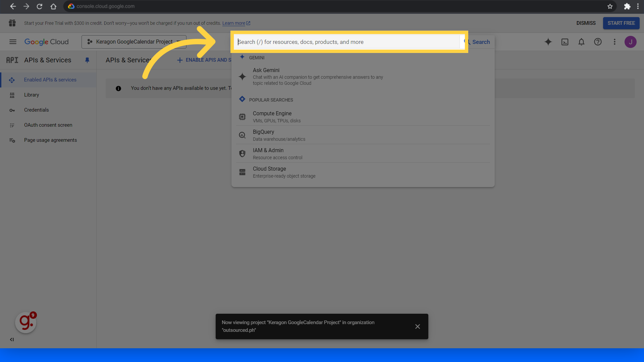Close the project notification toast
This screenshot has height=362, width=644.
(x=417, y=326)
